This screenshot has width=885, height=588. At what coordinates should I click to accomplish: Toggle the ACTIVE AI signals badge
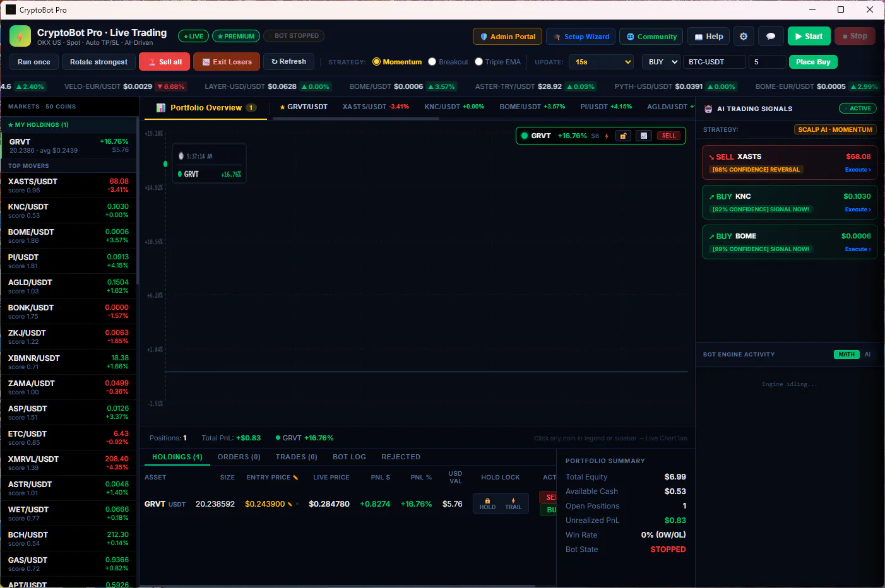857,109
